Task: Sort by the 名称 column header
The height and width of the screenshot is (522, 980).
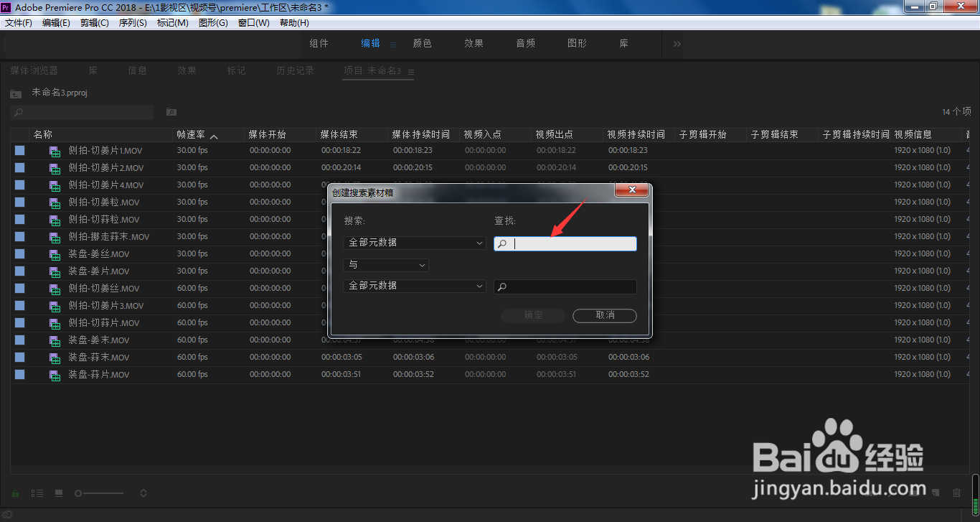Action: tap(43, 135)
